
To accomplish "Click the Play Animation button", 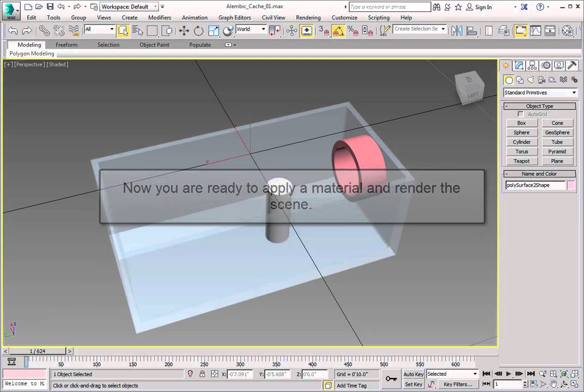I will tap(508, 373).
